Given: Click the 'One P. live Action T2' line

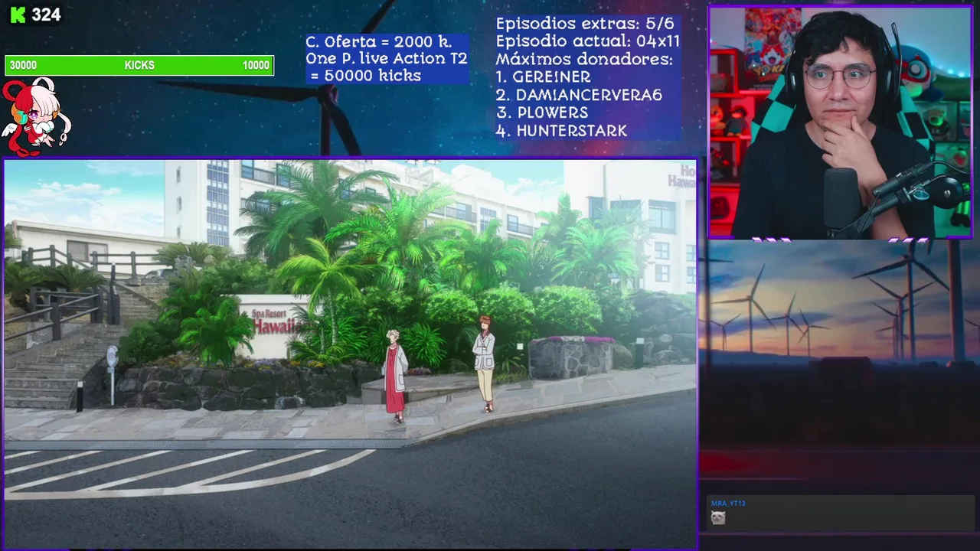Looking at the screenshot, I should pos(387,58).
